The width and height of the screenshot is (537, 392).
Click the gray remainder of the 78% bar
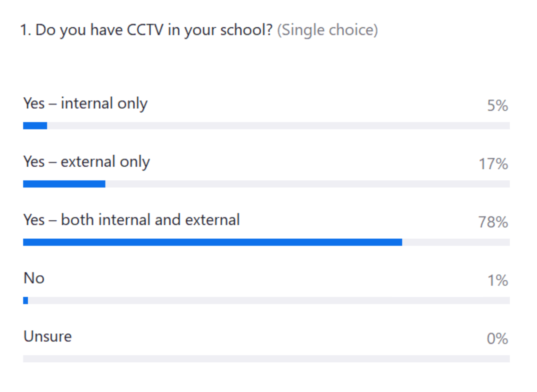point(456,242)
